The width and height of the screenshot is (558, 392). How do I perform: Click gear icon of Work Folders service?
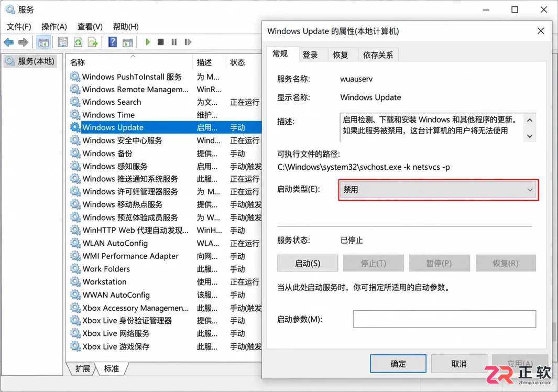(x=75, y=269)
